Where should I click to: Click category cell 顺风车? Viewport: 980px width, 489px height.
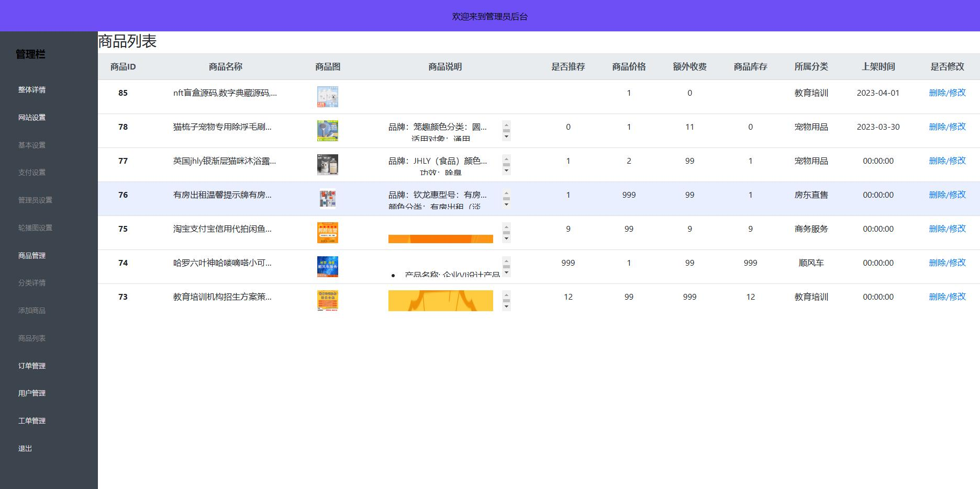coord(811,263)
